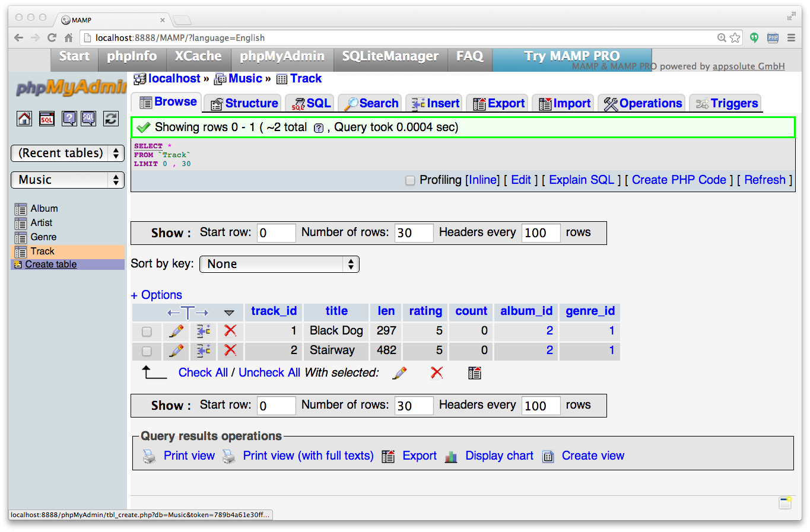
Task: Delete the Black Dog row with red X
Action: (x=230, y=331)
